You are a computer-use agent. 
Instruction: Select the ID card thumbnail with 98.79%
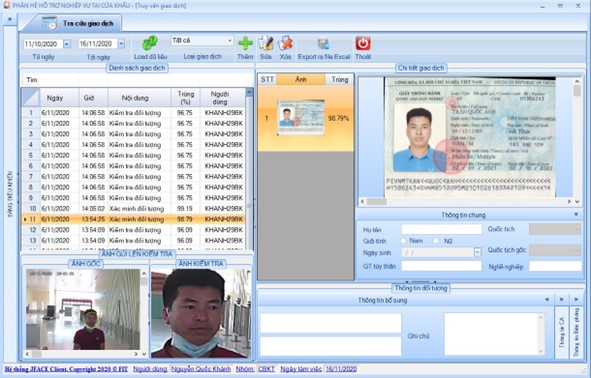301,118
